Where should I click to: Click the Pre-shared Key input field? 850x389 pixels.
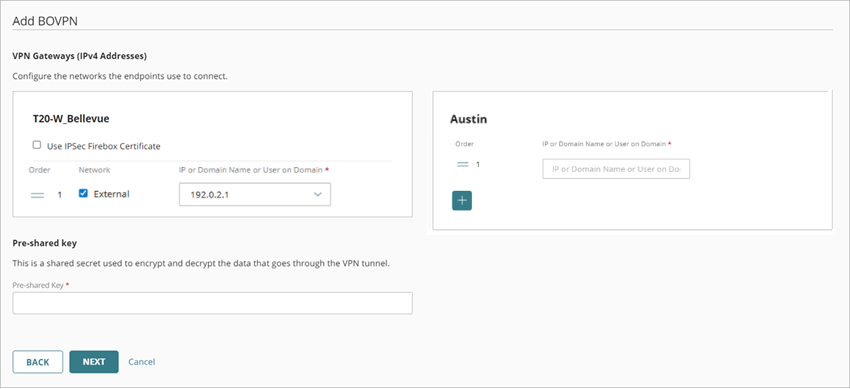212,303
